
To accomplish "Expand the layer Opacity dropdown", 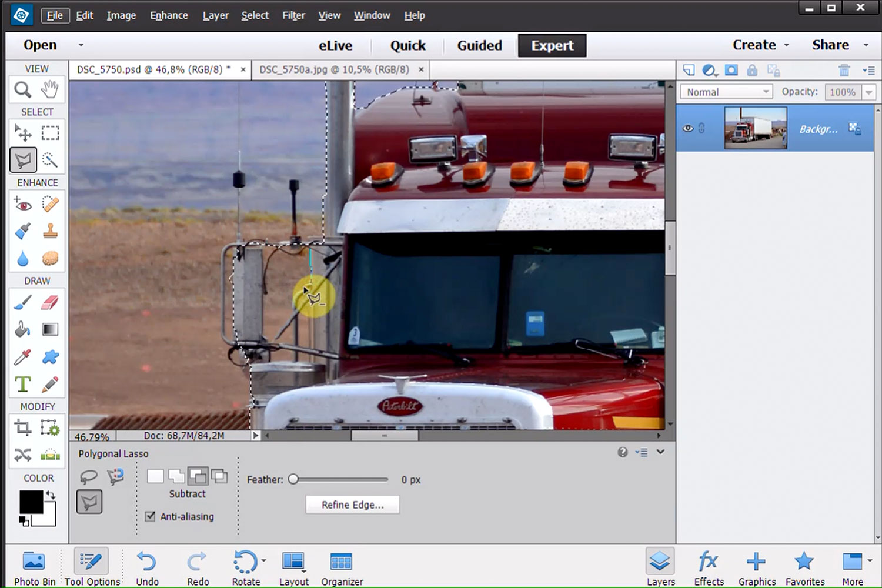I will (x=868, y=92).
